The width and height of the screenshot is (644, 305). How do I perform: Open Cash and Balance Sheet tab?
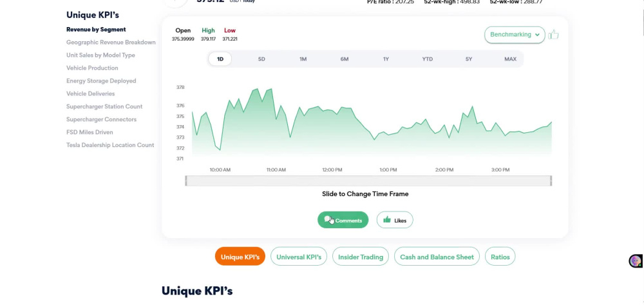437,257
